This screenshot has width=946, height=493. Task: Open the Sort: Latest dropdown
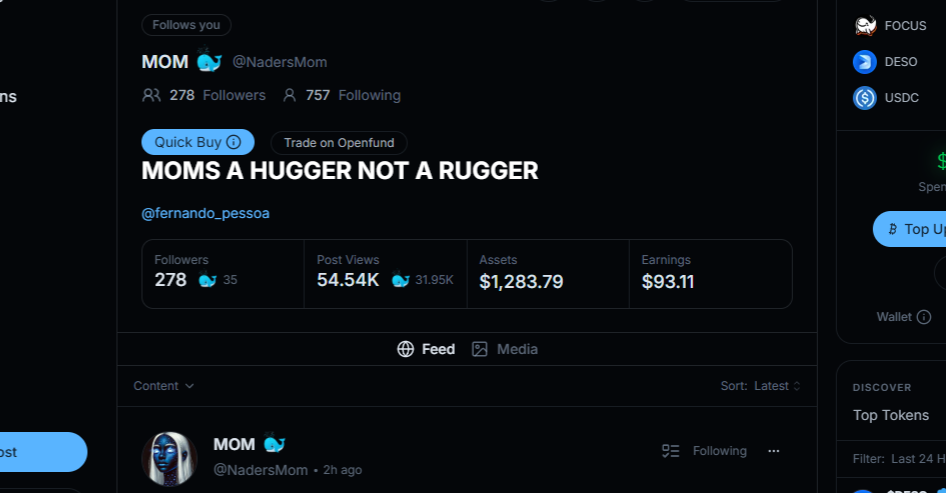761,386
